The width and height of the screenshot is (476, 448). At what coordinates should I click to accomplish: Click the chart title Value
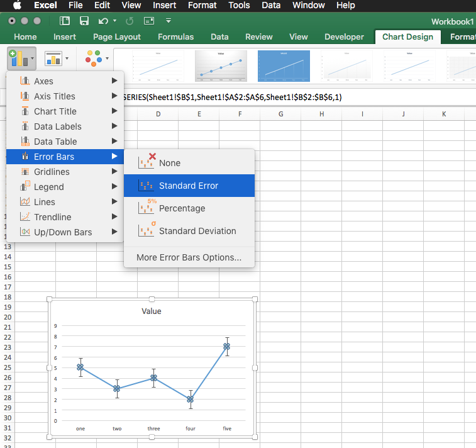tap(151, 311)
